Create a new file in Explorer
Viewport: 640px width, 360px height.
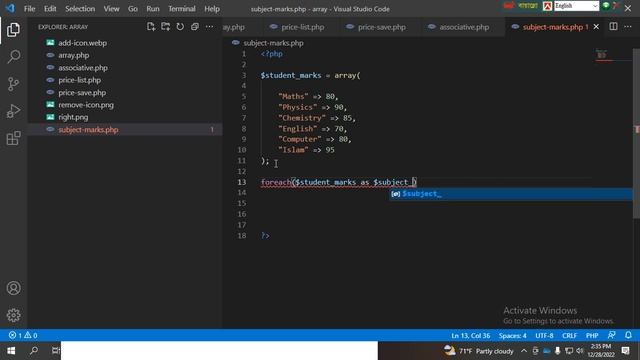tap(151, 27)
